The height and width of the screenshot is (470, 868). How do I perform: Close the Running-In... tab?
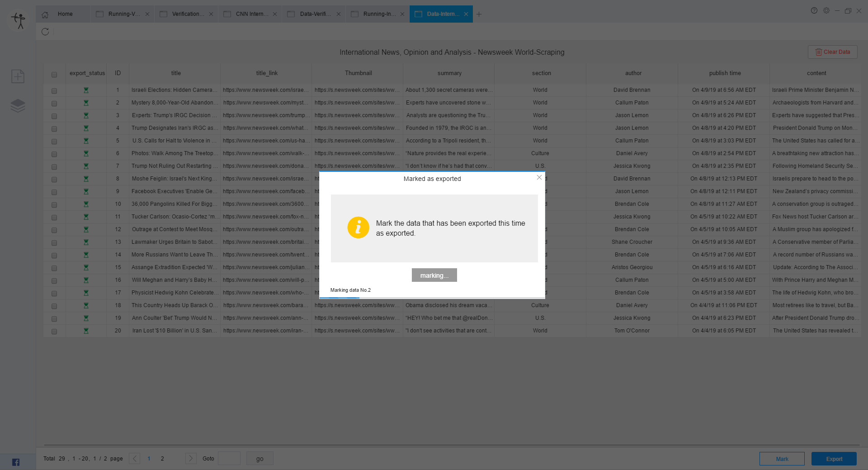402,14
